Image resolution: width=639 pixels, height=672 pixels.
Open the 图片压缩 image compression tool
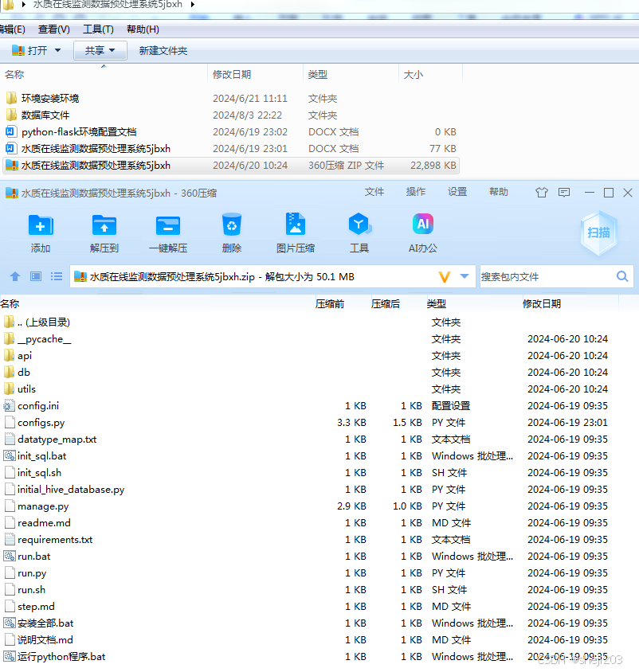296,231
